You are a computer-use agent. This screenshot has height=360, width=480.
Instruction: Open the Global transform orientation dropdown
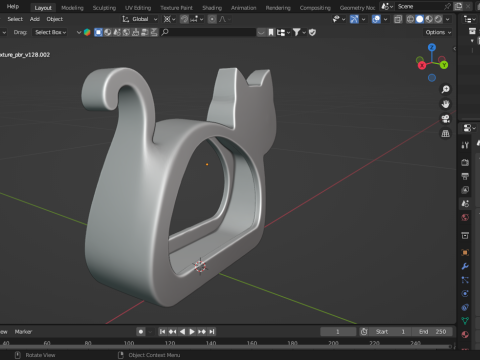click(x=140, y=19)
